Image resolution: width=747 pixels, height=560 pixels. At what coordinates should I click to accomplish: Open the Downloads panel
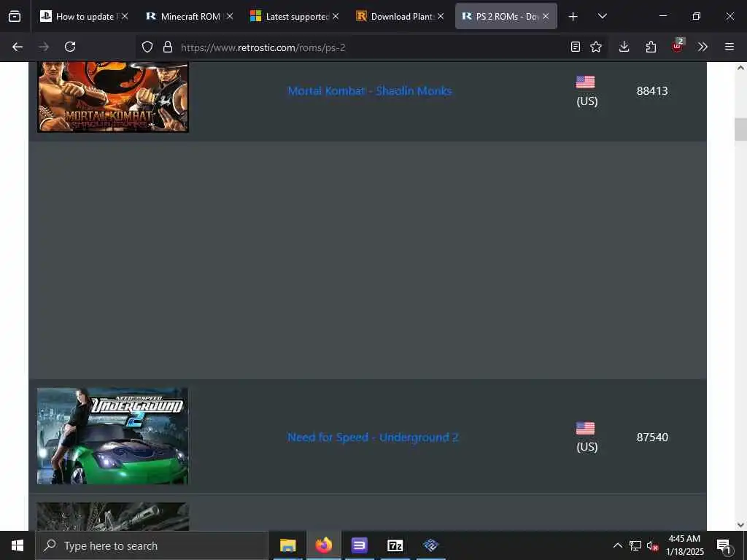tap(624, 47)
